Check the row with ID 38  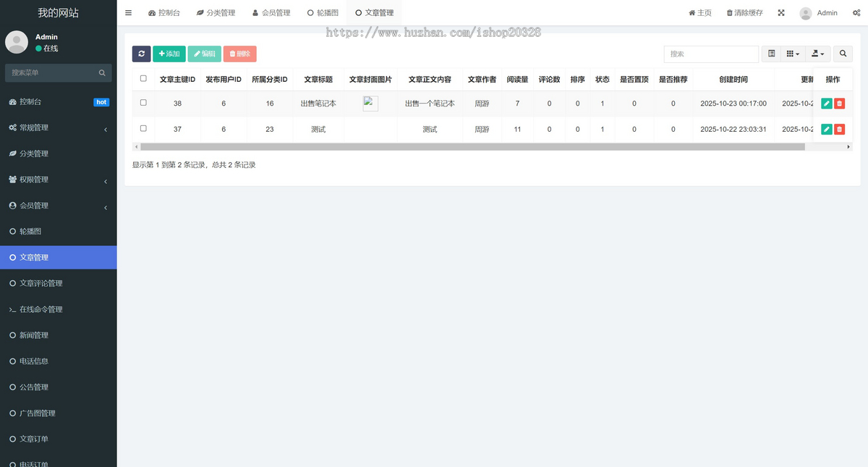pos(143,103)
